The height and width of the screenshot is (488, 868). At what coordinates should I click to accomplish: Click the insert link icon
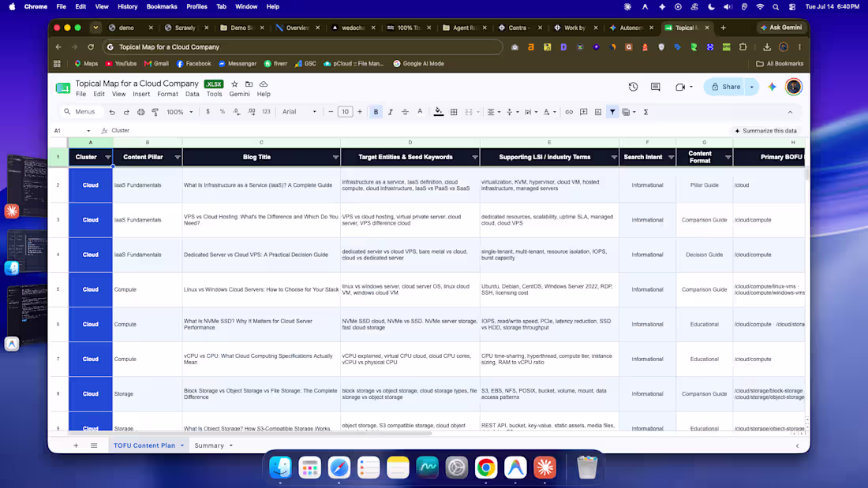point(569,112)
